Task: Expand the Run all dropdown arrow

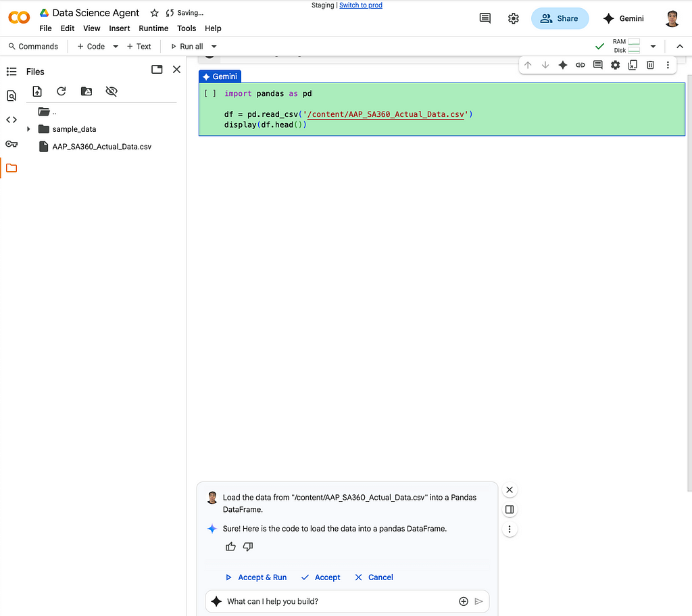Action: (214, 47)
